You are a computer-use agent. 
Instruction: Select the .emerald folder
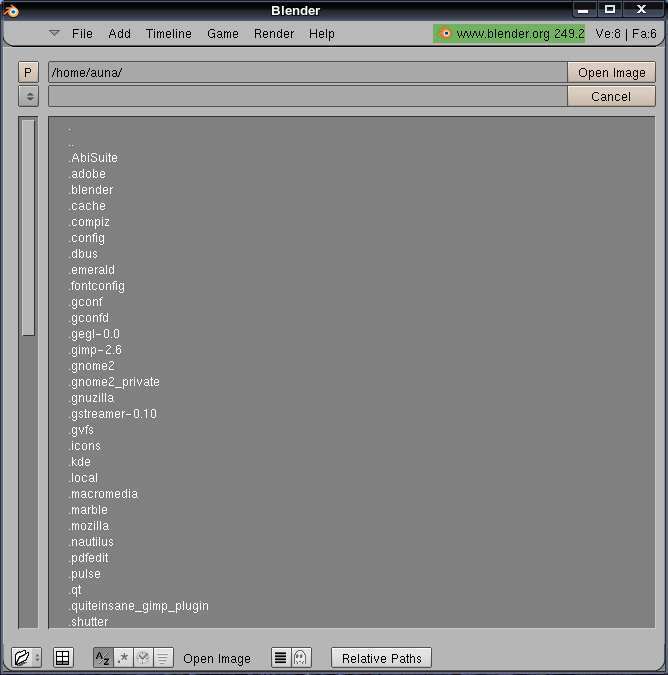click(x=92, y=269)
